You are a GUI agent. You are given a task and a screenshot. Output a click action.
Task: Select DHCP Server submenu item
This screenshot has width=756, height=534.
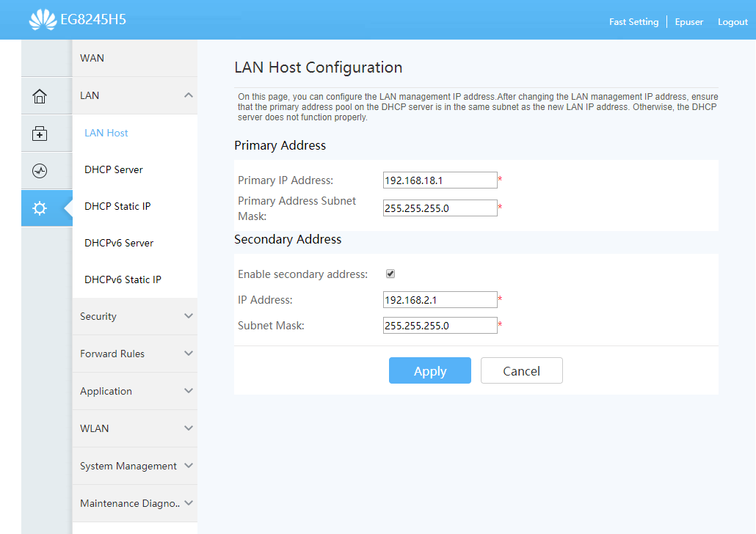114,169
